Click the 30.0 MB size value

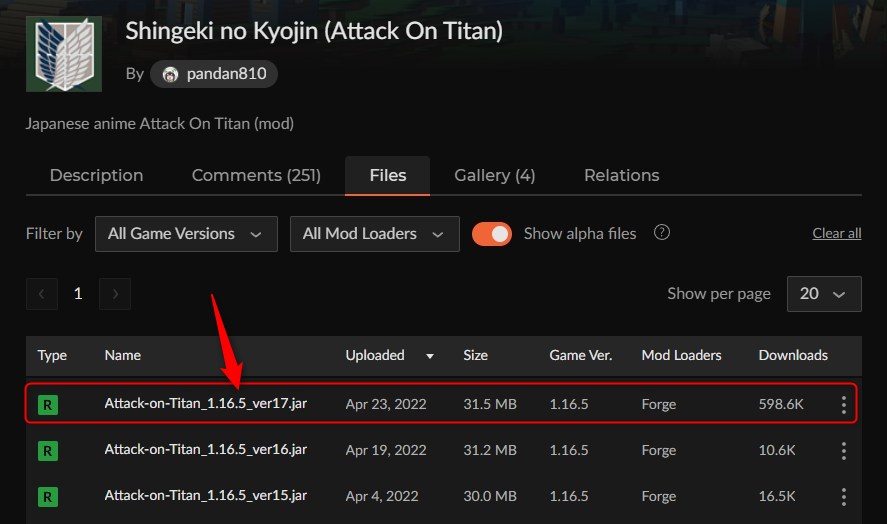490,496
